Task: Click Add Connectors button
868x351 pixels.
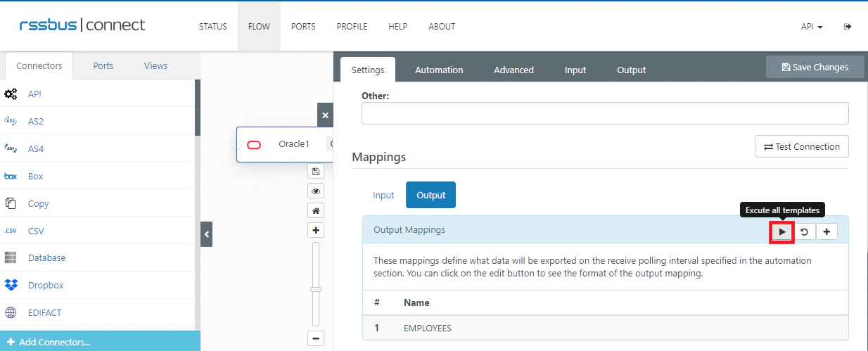Action: (100, 342)
